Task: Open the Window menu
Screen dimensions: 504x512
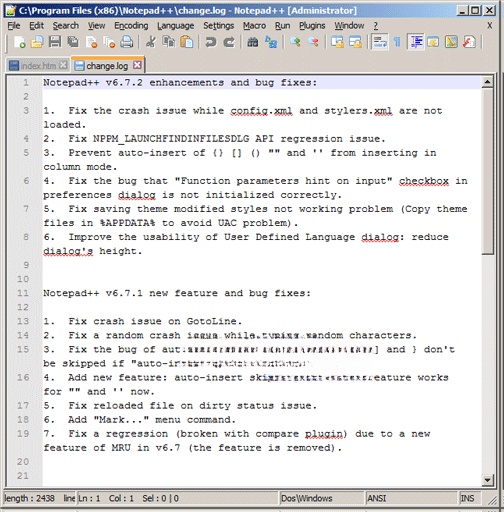Action: (x=349, y=26)
